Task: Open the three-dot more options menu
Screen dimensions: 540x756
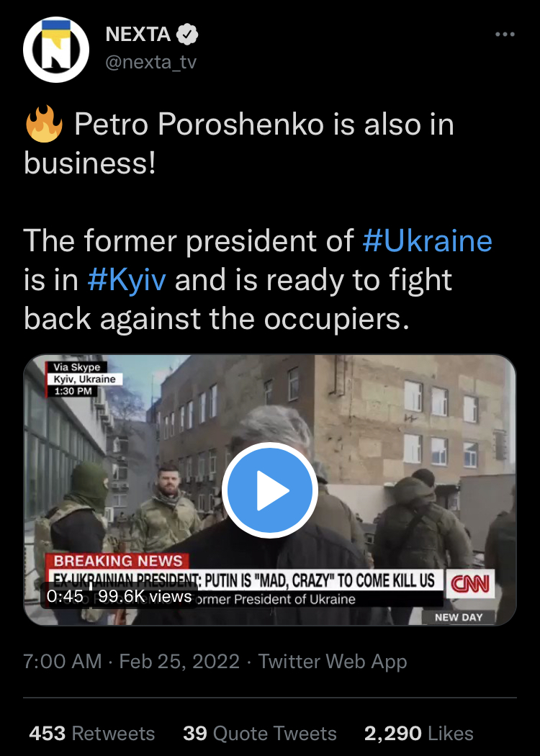Action: (505, 35)
